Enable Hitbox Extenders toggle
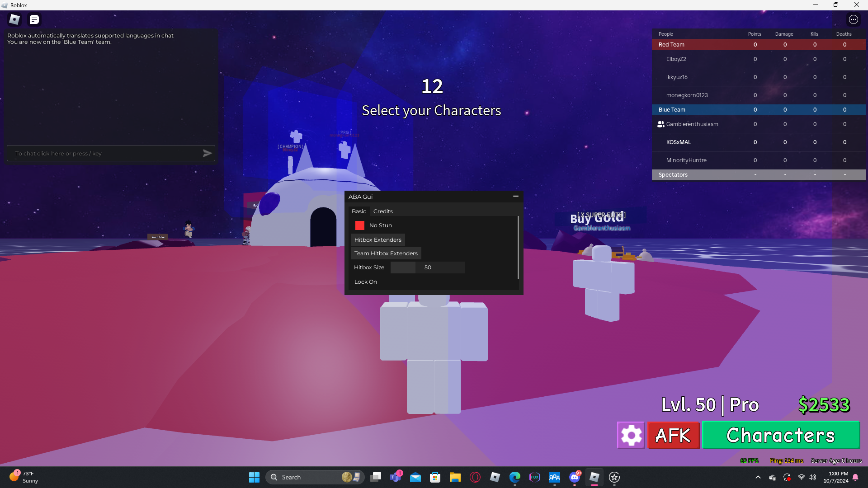Screen dimensions: 868x488 point(378,240)
